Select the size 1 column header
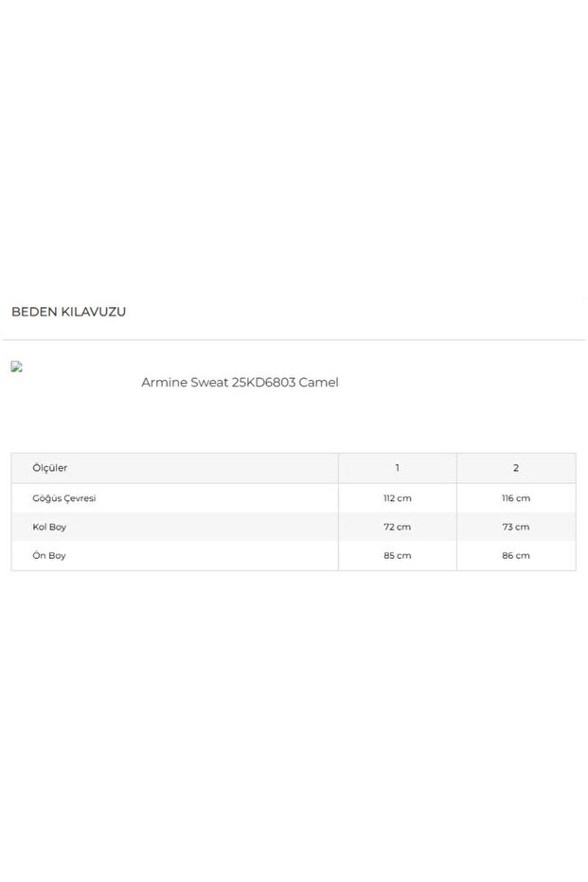The height and width of the screenshot is (882, 588). pos(398,468)
